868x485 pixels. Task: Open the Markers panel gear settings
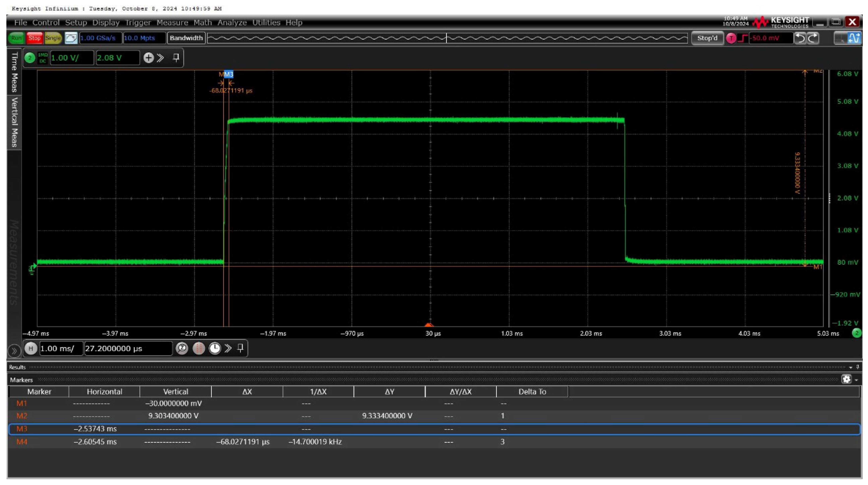846,379
